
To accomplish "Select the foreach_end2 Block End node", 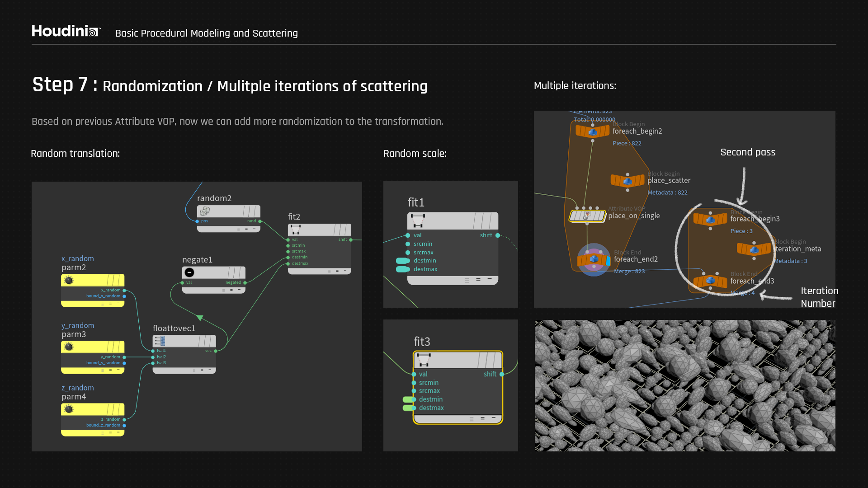I will (593, 259).
